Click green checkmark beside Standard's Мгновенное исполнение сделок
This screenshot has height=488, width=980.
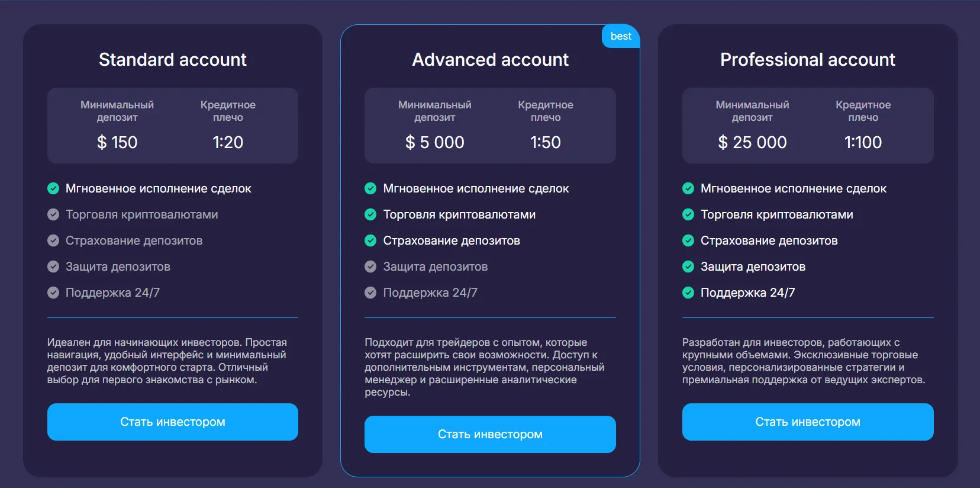(53, 188)
